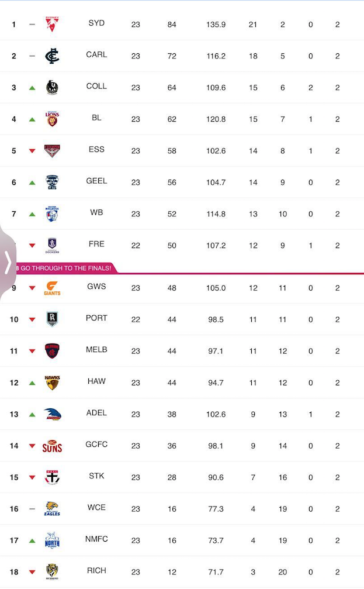Click the Western Bulldogs logo
The width and height of the screenshot is (364, 589).
tap(51, 213)
